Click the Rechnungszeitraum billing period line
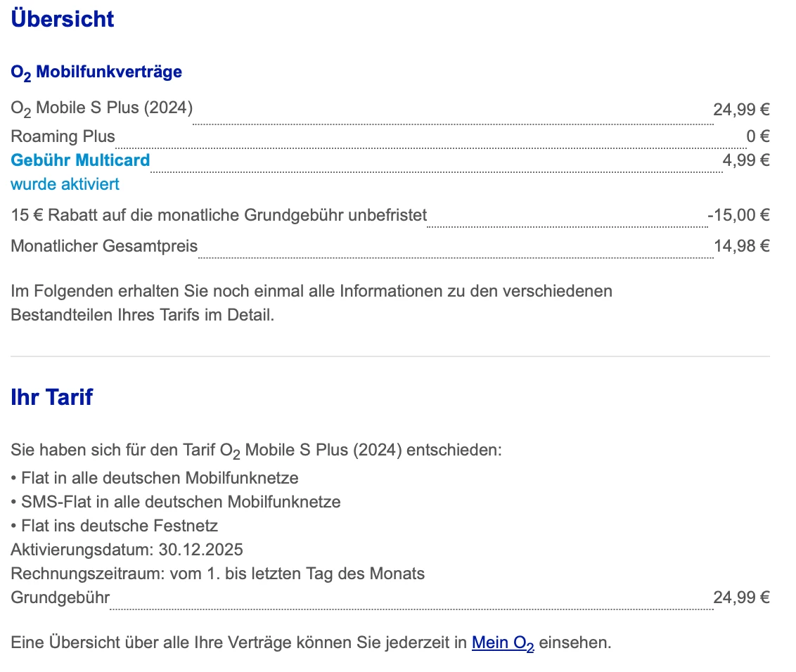 pyautogui.click(x=217, y=574)
